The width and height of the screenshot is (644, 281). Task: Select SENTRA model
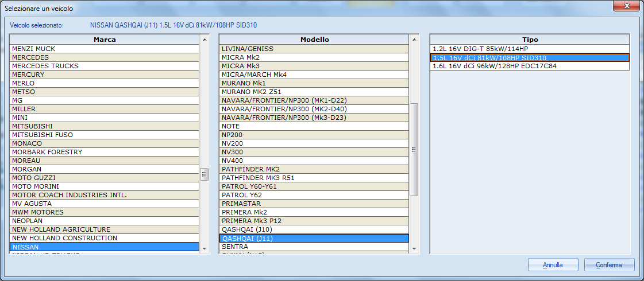coord(314,247)
